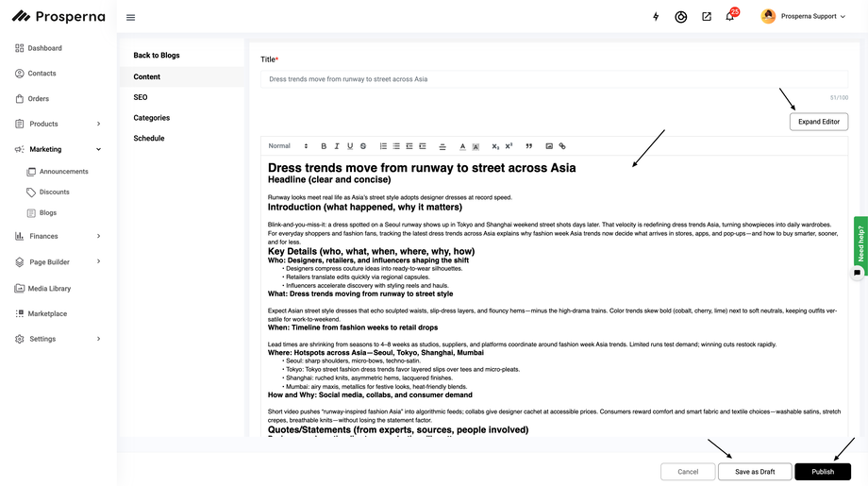The height and width of the screenshot is (486, 868).
Task: Open Marketplace in the sidebar
Action: pos(47,313)
